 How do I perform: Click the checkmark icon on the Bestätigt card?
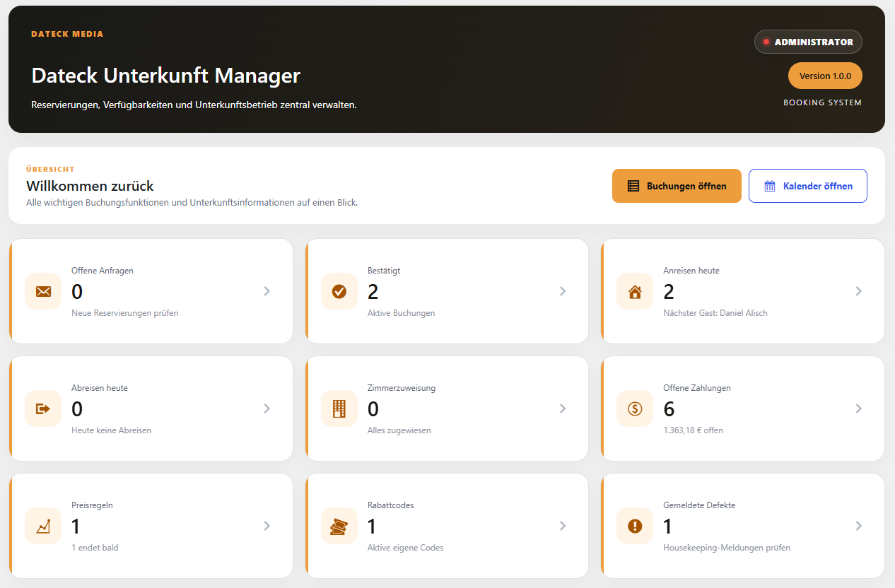[339, 291]
